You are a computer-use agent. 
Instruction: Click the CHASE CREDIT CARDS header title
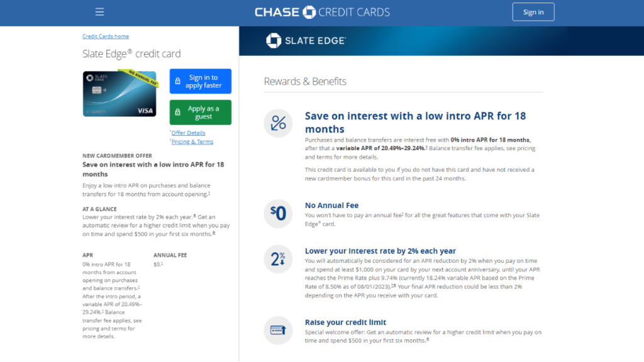322,11
